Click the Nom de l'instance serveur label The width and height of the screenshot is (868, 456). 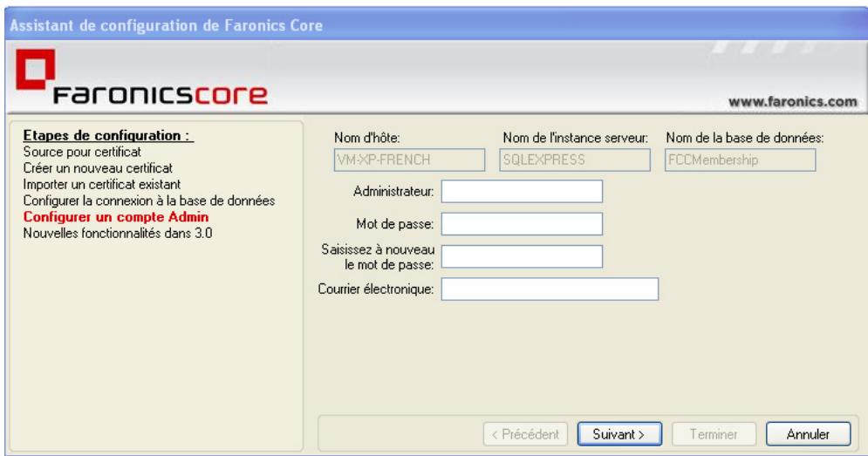(x=575, y=138)
